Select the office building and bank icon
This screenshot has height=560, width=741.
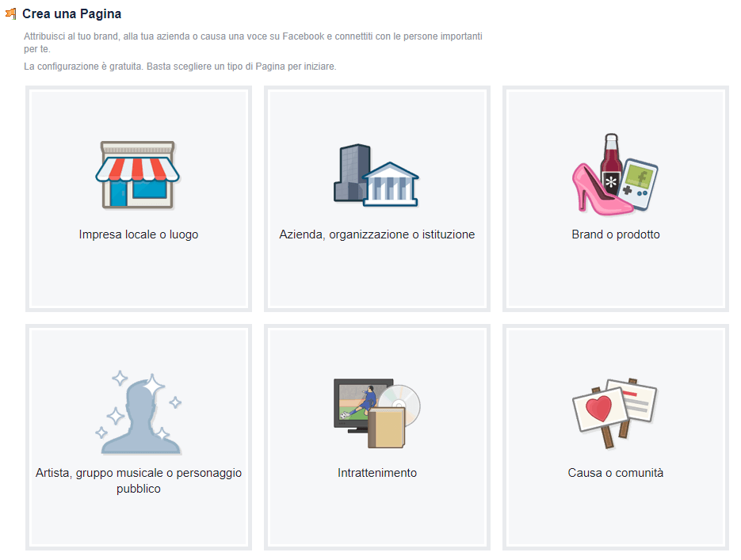tap(376, 175)
